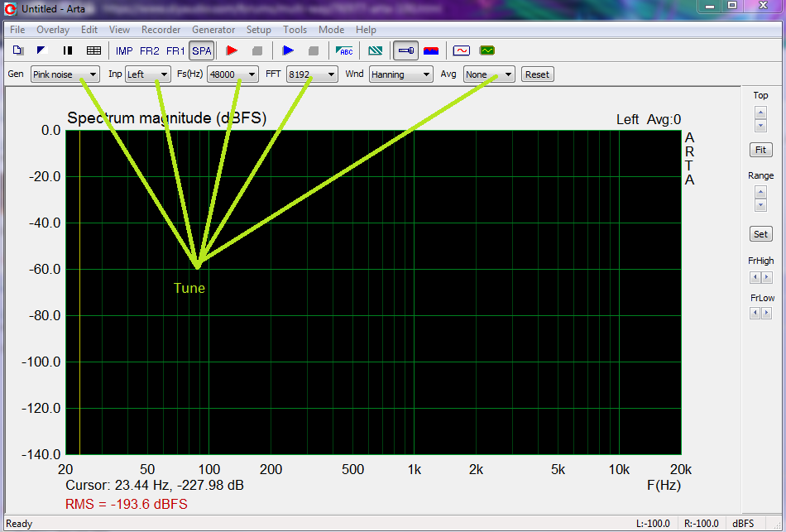Open the View menu
The width and height of the screenshot is (786, 532).
tap(119, 30)
